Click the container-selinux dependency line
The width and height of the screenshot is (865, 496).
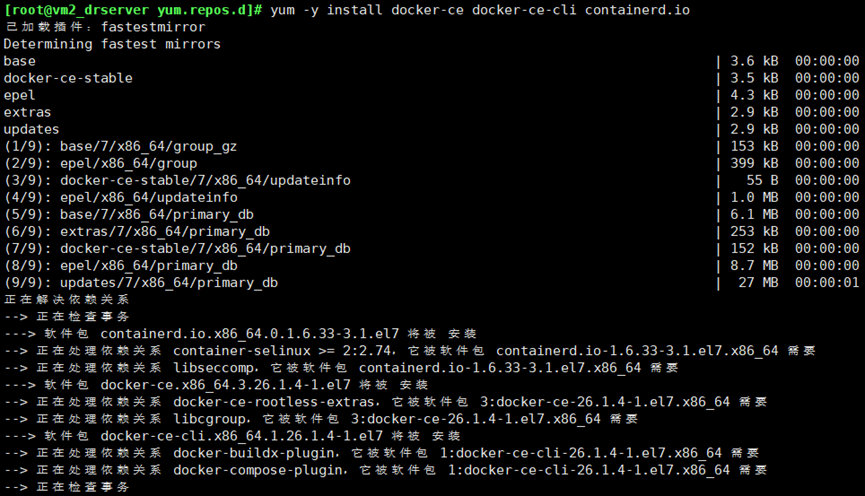coord(410,351)
